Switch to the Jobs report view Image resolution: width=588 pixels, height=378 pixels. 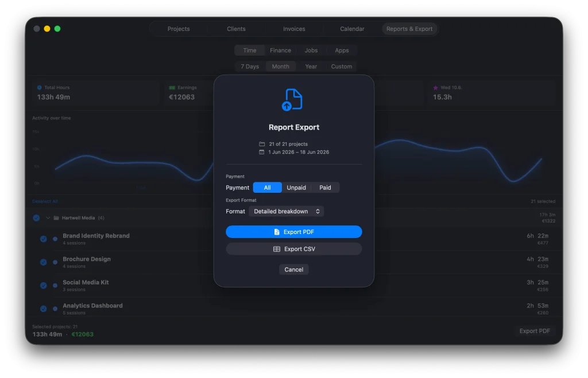pyautogui.click(x=311, y=50)
